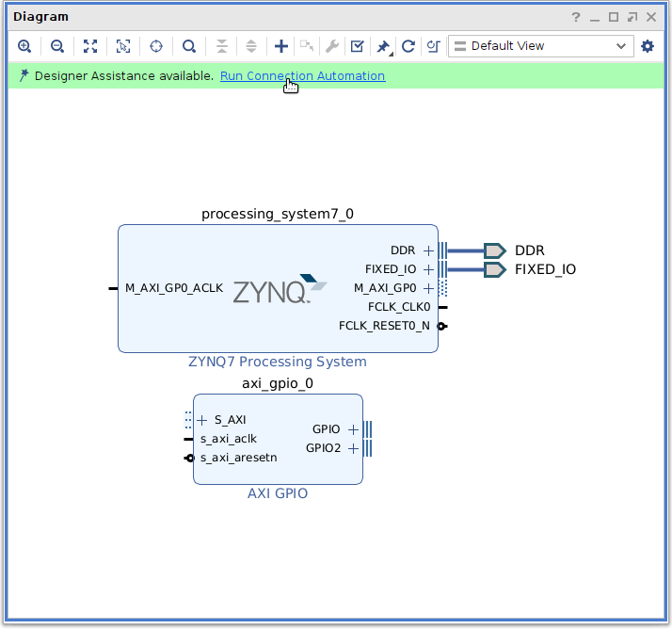Expand the DDR interface on the Zynq block
672x629 pixels.
pos(429,250)
